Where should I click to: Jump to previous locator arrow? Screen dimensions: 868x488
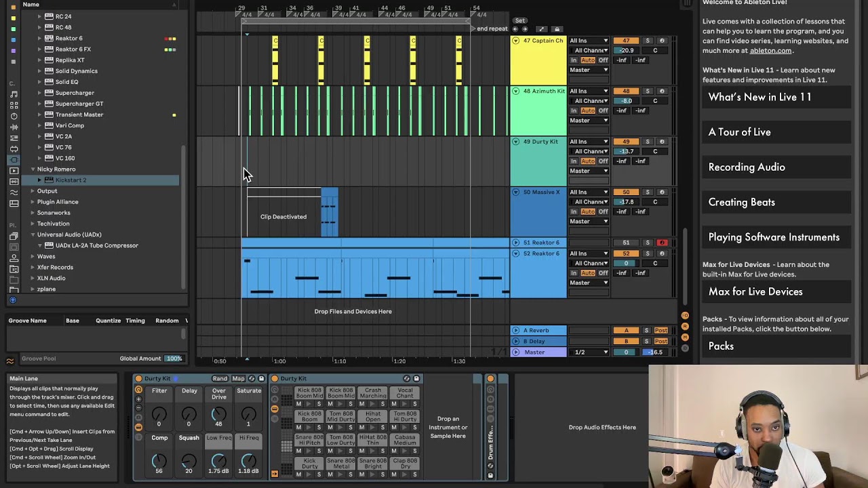click(515, 29)
